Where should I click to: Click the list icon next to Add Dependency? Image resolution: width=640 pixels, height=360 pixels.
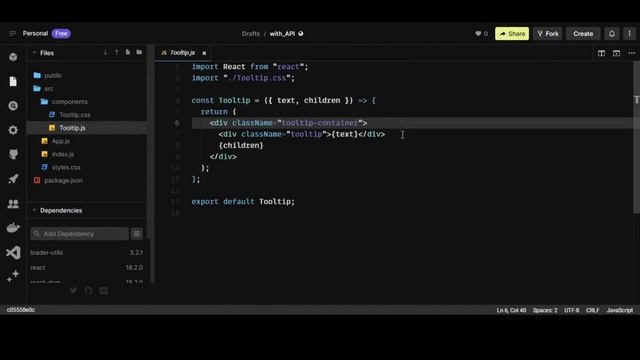coord(137,233)
